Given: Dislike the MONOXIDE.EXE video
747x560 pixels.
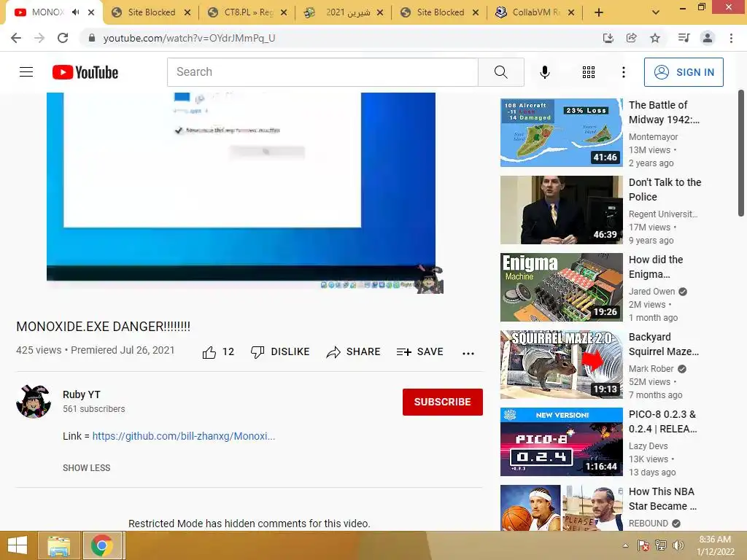Looking at the screenshot, I should (x=280, y=352).
